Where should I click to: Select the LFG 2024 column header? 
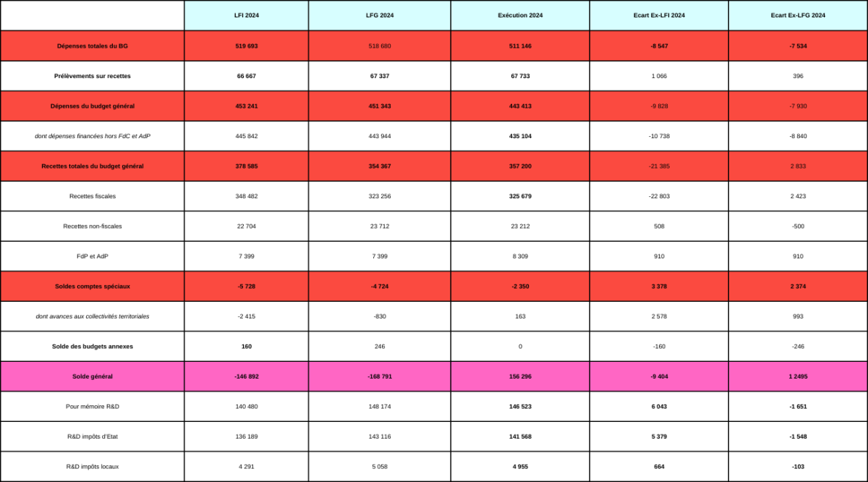tap(379, 15)
